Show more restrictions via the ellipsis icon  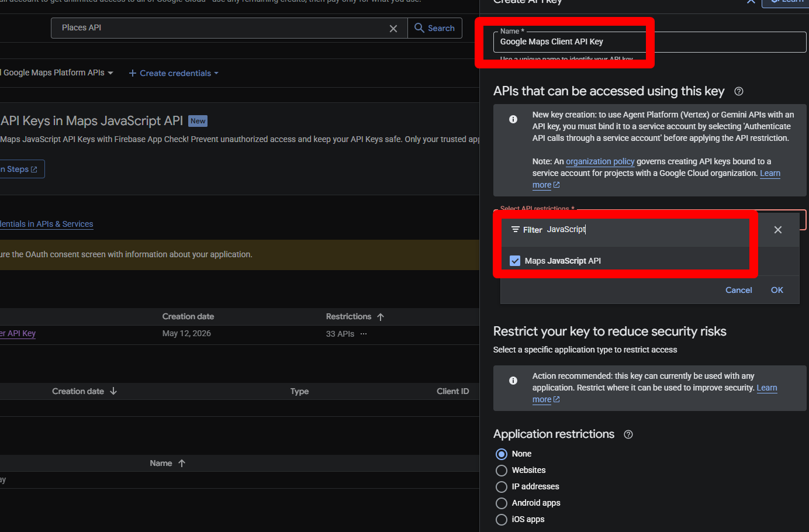click(x=364, y=334)
